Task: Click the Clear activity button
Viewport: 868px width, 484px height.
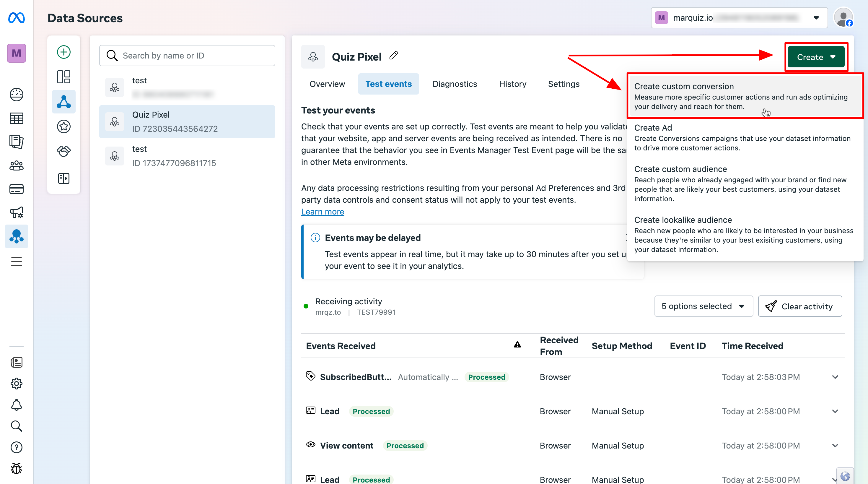Action: pyautogui.click(x=800, y=306)
